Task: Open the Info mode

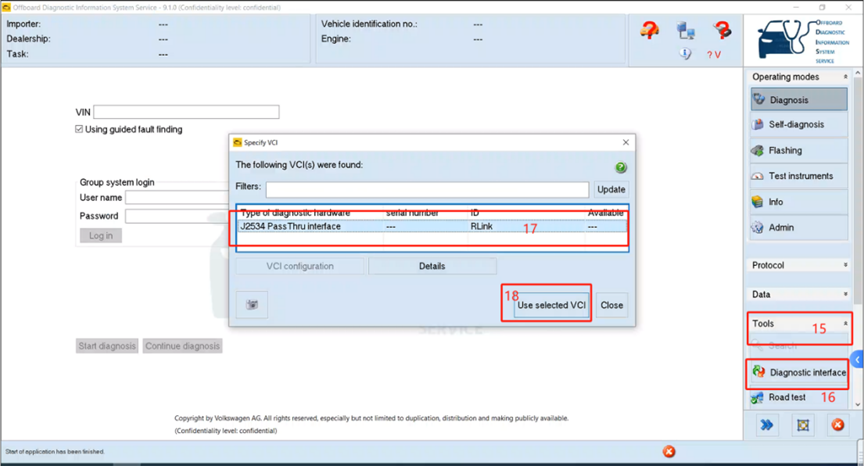Action: tap(799, 202)
